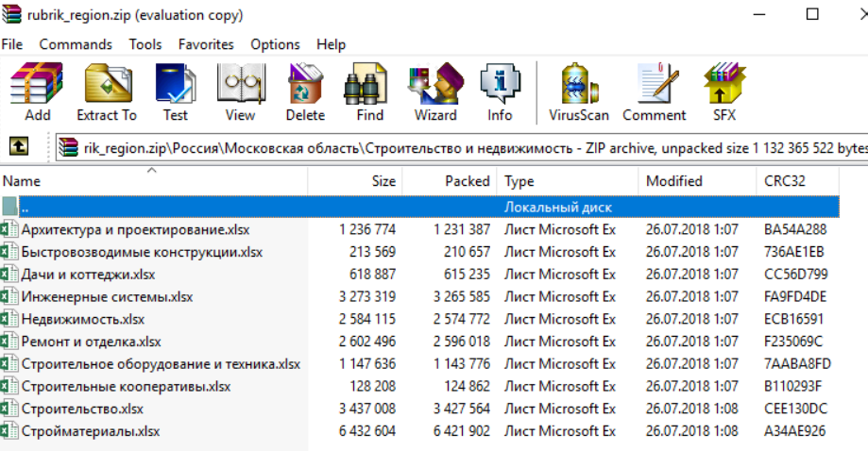This screenshot has height=451, width=868.
Task: Click the Delete toolbar icon
Action: (305, 92)
